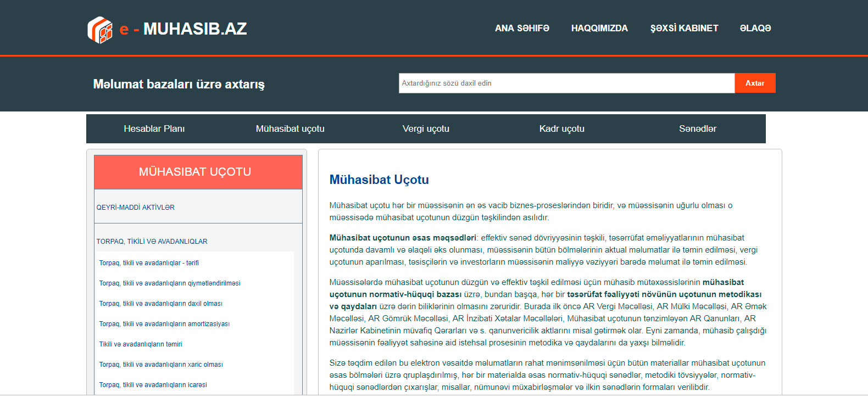Select 'Tikili və avadanlıqların təmiri' link
Viewport: 868px width, 397px height.
point(141,344)
